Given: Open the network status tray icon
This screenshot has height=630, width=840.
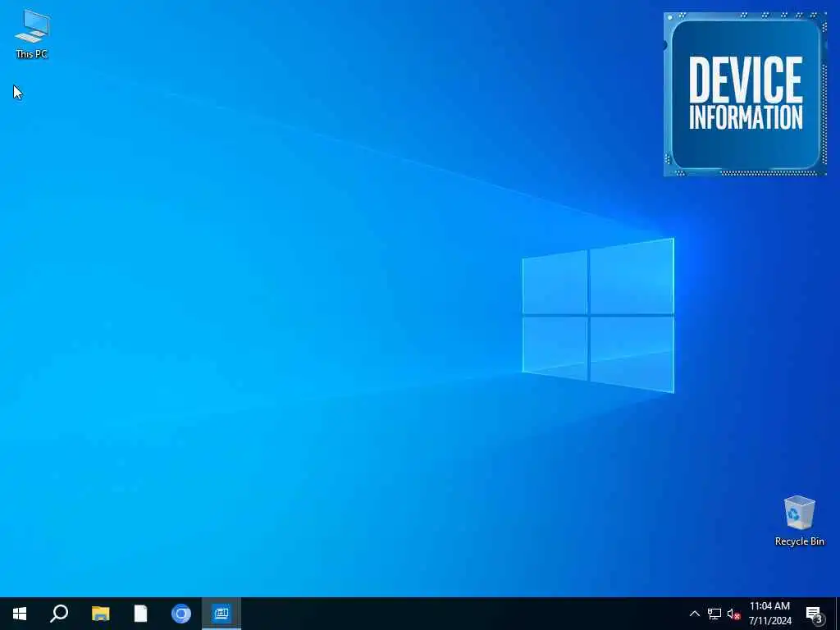Looking at the screenshot, I should point(714,614).
